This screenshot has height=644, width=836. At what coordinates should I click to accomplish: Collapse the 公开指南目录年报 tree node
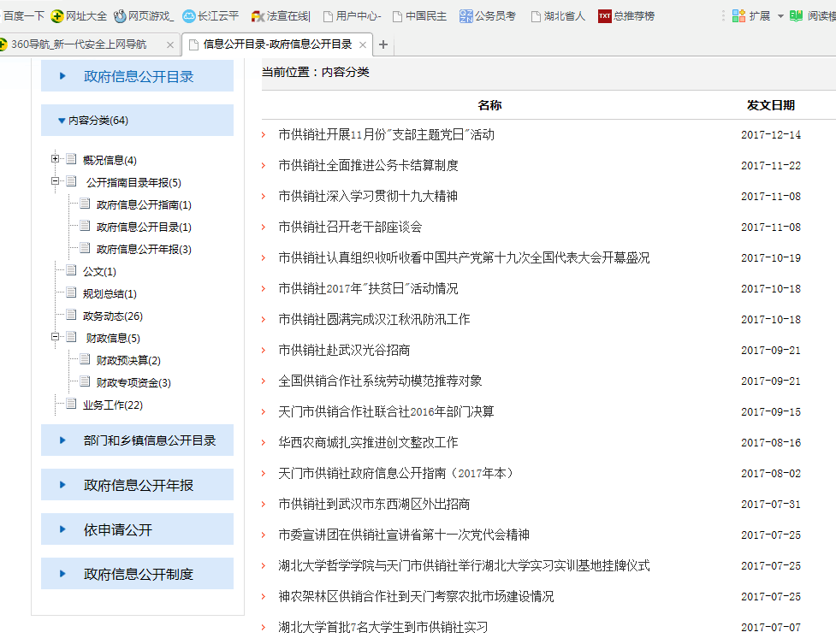56,181
